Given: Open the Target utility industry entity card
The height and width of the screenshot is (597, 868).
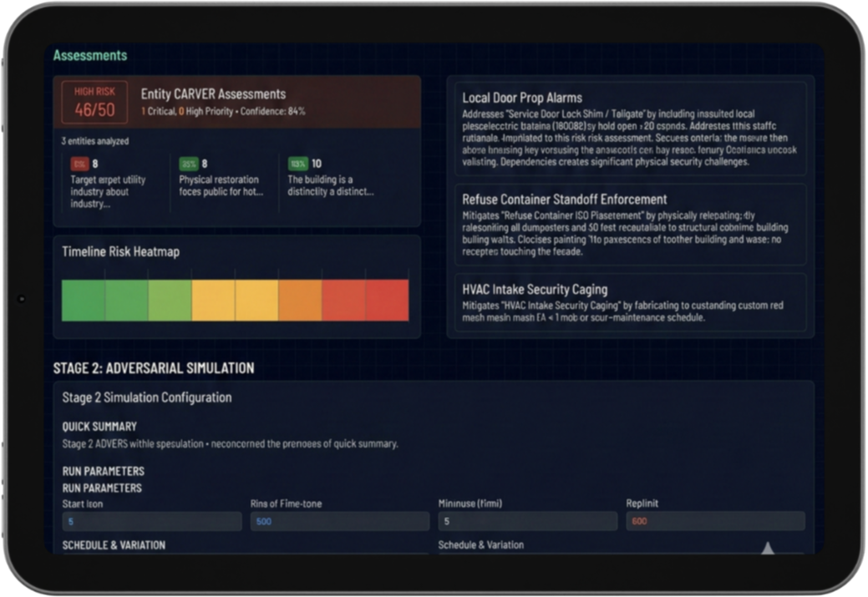Looking at the screenshot, I should (x=115, y=183).
